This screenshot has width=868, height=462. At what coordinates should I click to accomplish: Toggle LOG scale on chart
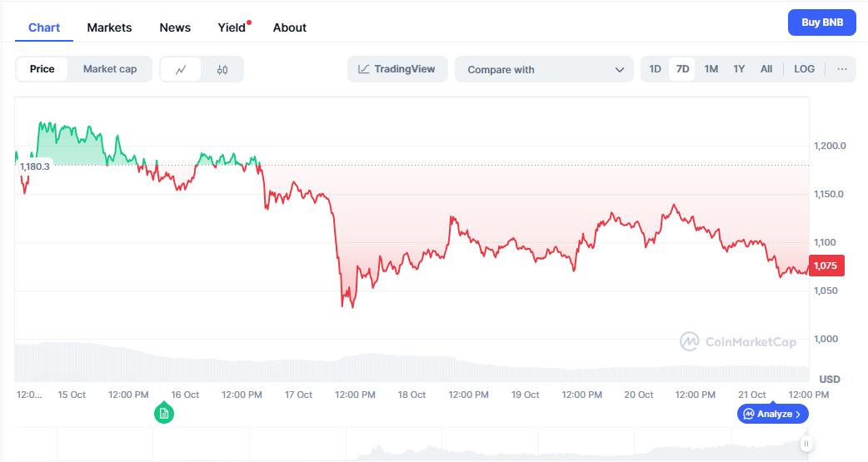point(804,69)
